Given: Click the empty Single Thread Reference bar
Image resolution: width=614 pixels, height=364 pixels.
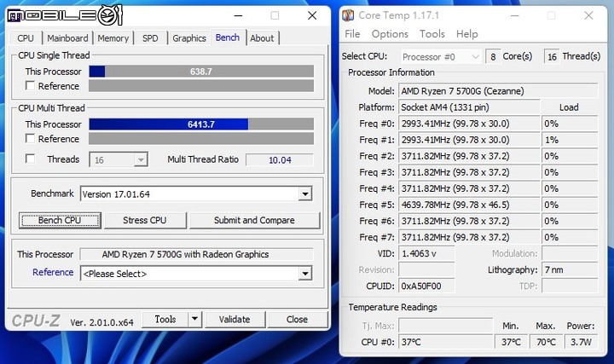Looking at the screenshot, I should [201, 86].
